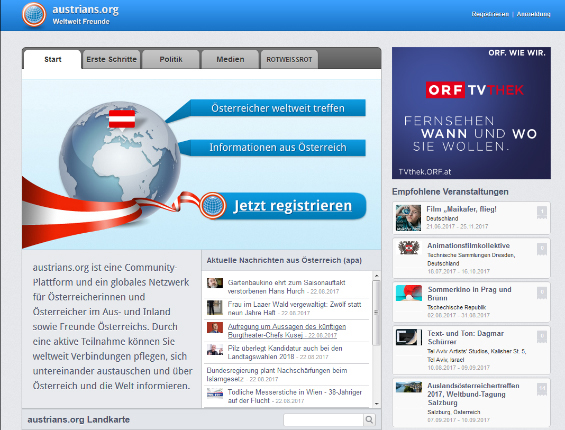Open the ROTWEISSROT tab
Viewport: 565px width, 430px height.
tap(289, 59)
